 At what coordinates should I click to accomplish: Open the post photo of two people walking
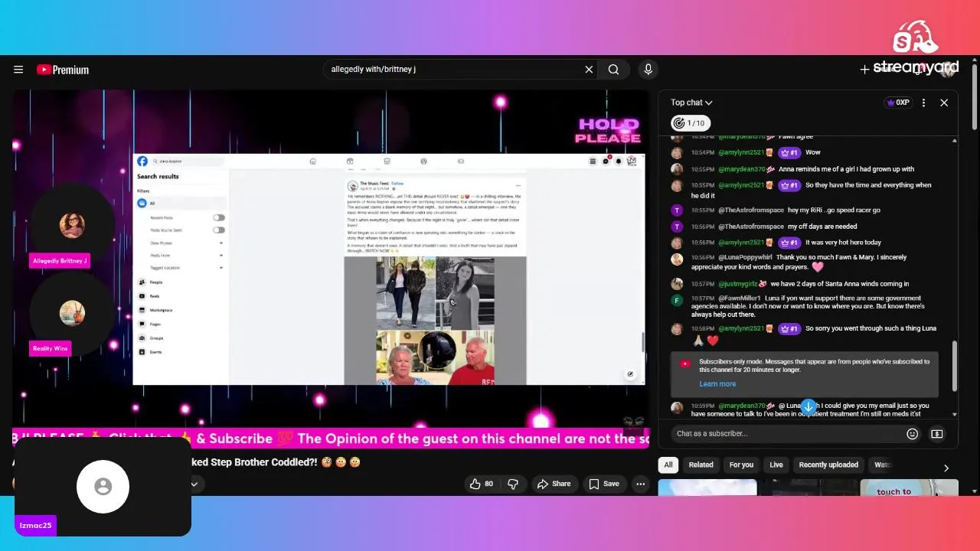[405, 293]
